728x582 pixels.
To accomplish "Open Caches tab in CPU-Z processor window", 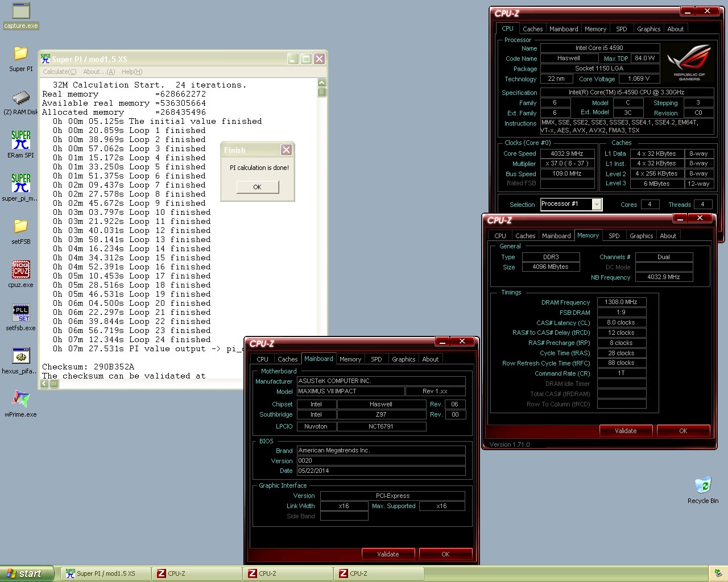I will tap(533, 29).
